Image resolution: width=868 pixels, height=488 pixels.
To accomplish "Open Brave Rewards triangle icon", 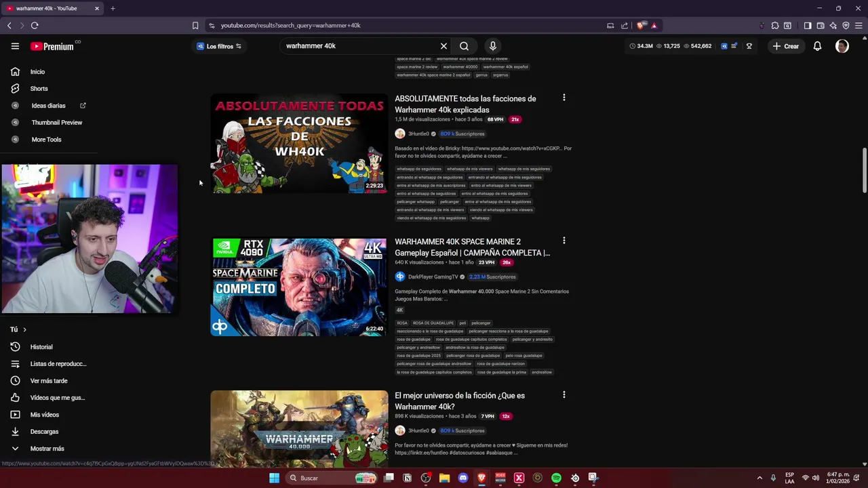I will pos(654,25).
